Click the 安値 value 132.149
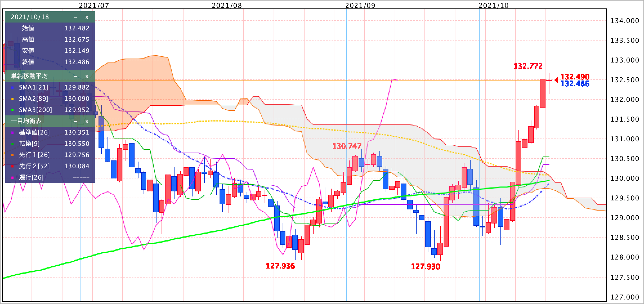The height and width of the screenshot is (304, 644). point(77,51)
